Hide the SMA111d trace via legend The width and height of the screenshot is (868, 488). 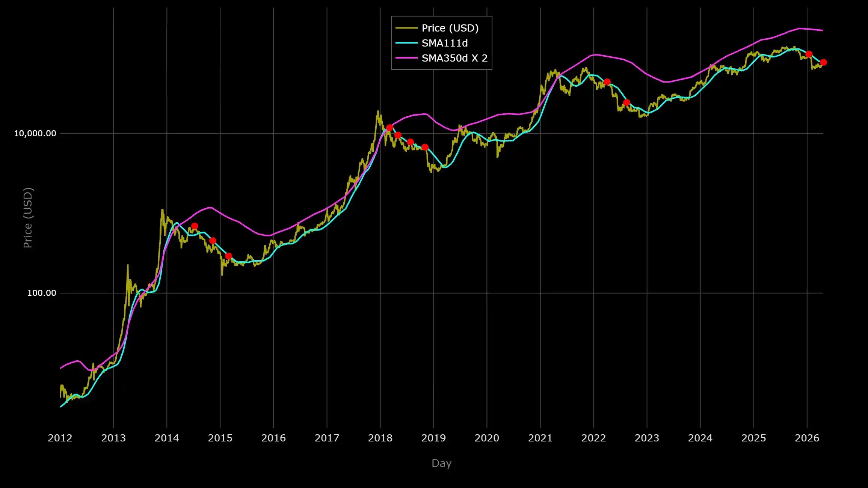click(x=445, y=43)
